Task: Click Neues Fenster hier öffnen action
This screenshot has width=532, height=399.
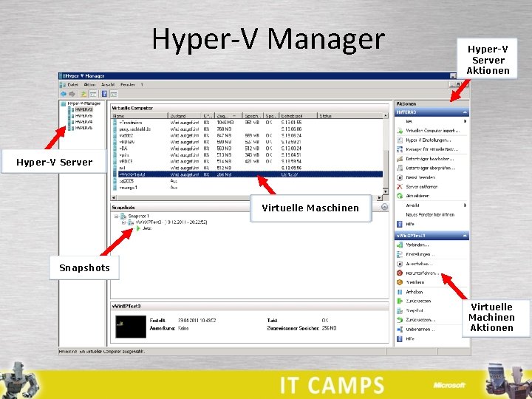Action: [x=430, y=215]
